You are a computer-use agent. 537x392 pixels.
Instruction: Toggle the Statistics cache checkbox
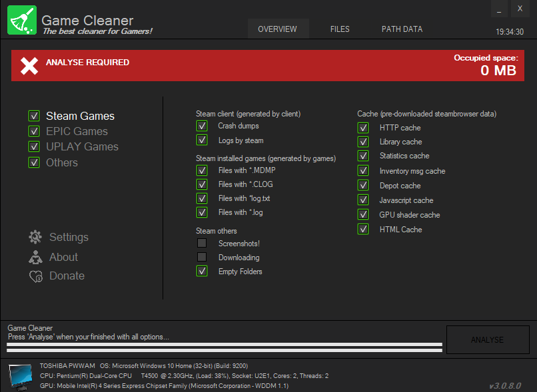363,156
